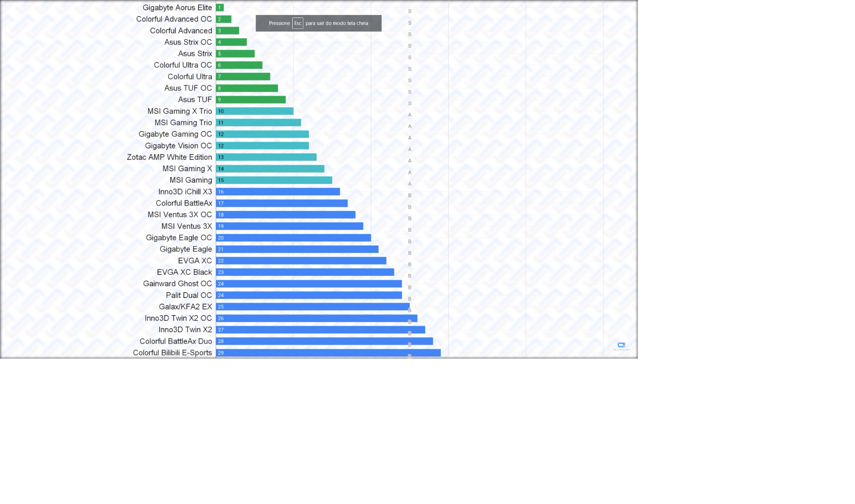This screenshot has height=504, width=855.
Task: Click the Zotac AMP White Edition label
Action: 169,157
